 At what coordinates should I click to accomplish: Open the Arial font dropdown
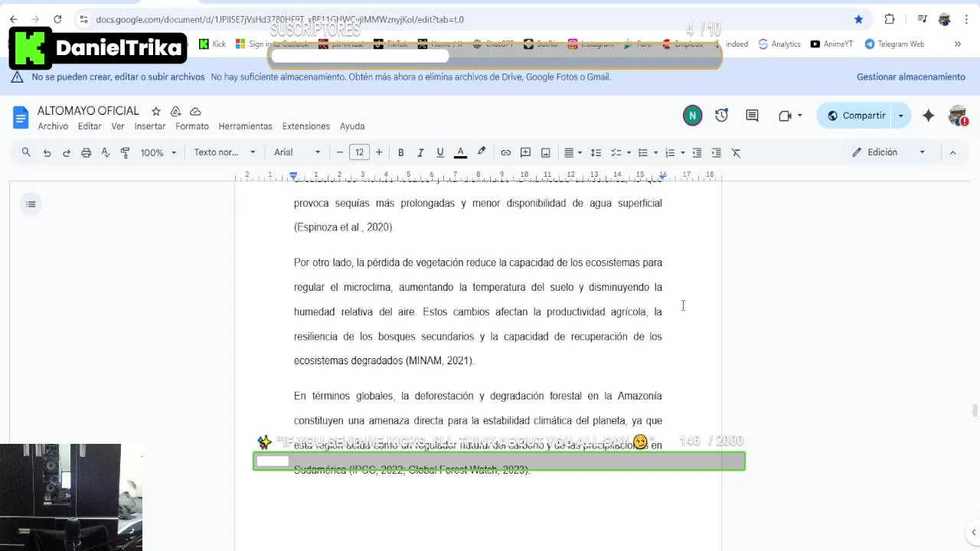[297, 152]
